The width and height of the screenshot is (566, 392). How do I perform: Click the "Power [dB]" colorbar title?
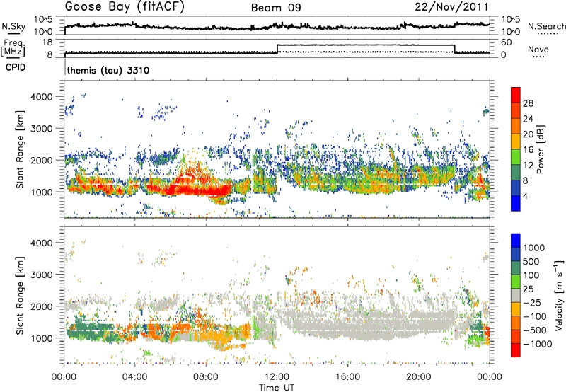[x=541, y=149]
